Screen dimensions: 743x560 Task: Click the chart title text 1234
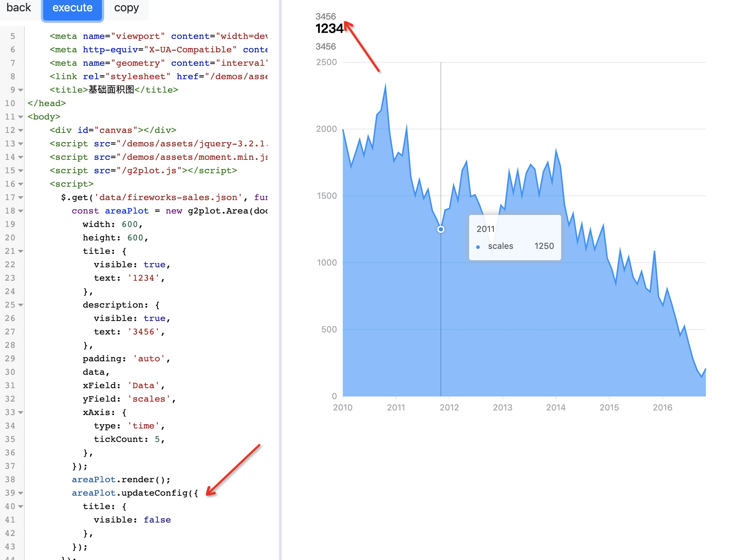click(329, 29)
